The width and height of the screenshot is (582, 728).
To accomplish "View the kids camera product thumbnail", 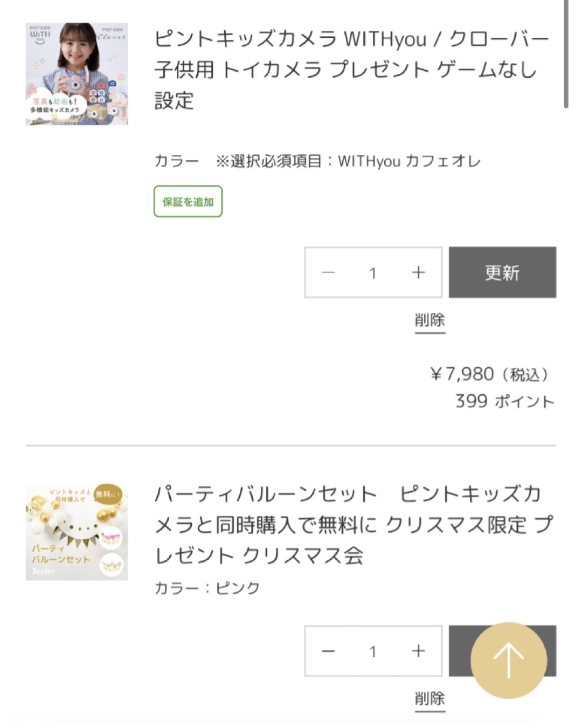I will click(77, 74).
